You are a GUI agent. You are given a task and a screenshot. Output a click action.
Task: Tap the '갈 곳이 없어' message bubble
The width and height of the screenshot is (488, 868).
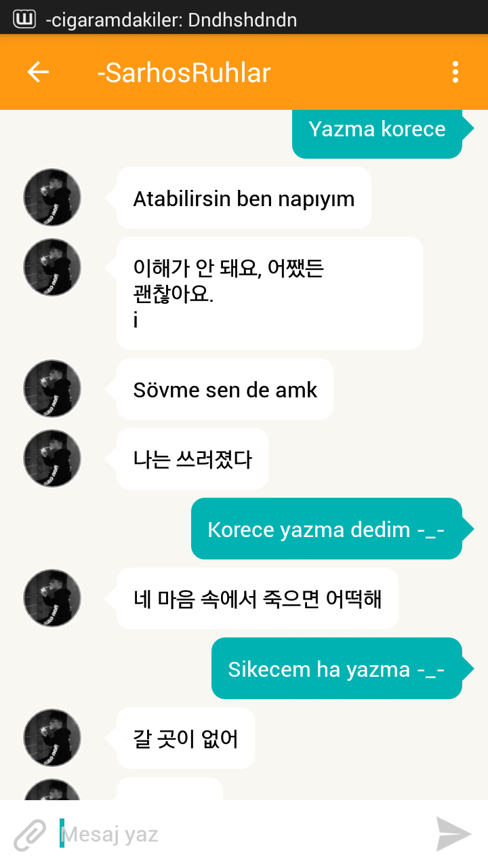(186, 738)
